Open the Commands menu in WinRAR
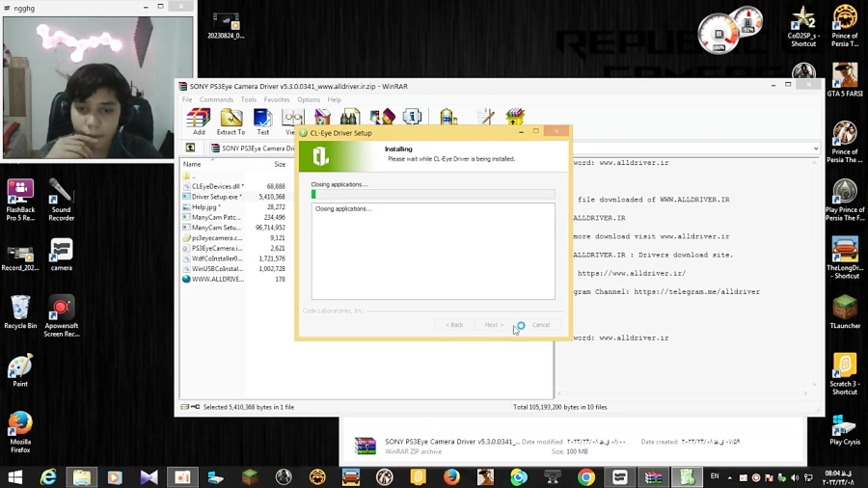The image size is (868, 488). [x=216, y=99]
